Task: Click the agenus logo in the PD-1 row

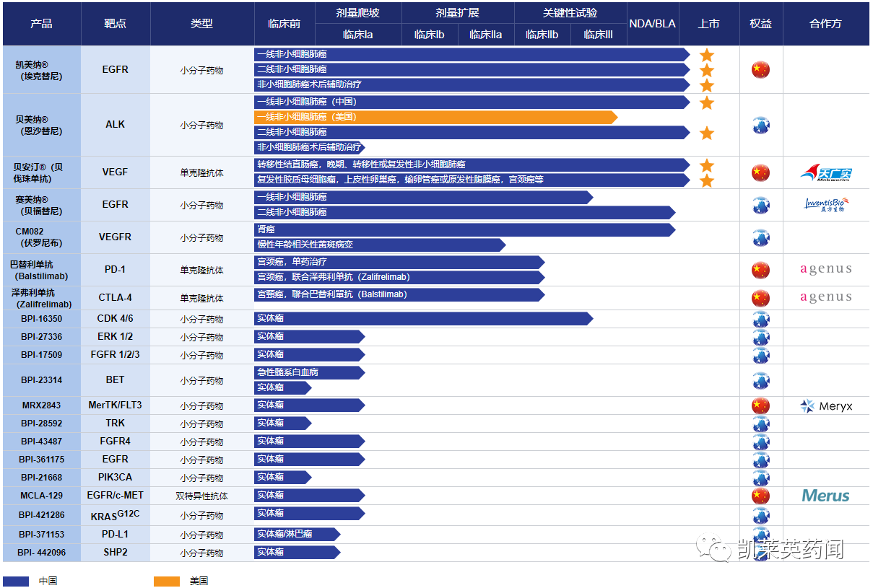Action: point(826,270)
